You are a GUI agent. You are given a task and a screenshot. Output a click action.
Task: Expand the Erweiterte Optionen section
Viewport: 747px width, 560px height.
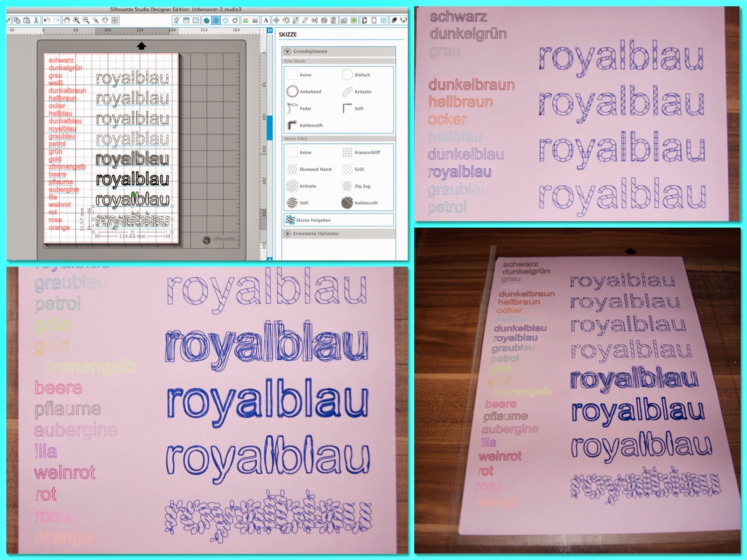(288, 233)
